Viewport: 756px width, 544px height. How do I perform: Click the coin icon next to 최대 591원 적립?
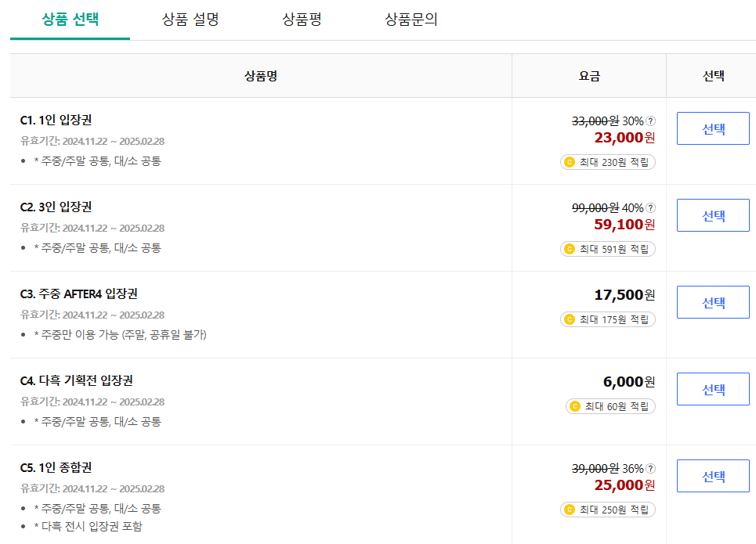[x=570, y=249]
